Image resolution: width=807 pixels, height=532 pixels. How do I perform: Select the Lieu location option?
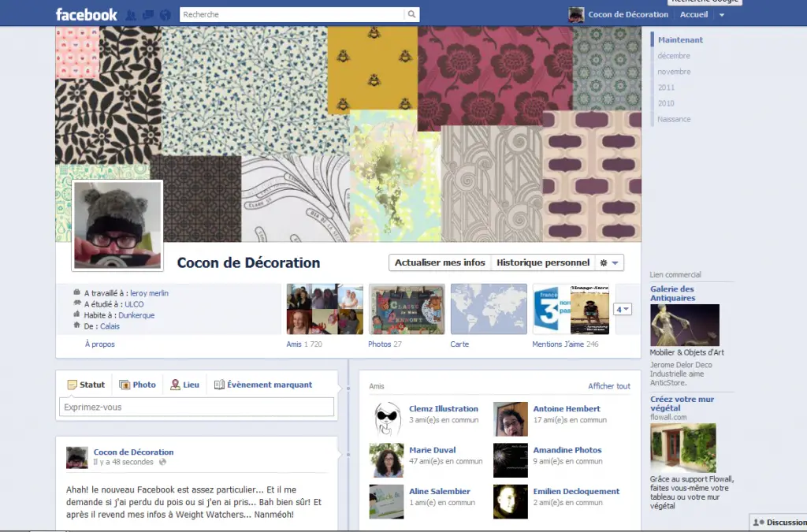pyautogui.click(x=185, y=385)
